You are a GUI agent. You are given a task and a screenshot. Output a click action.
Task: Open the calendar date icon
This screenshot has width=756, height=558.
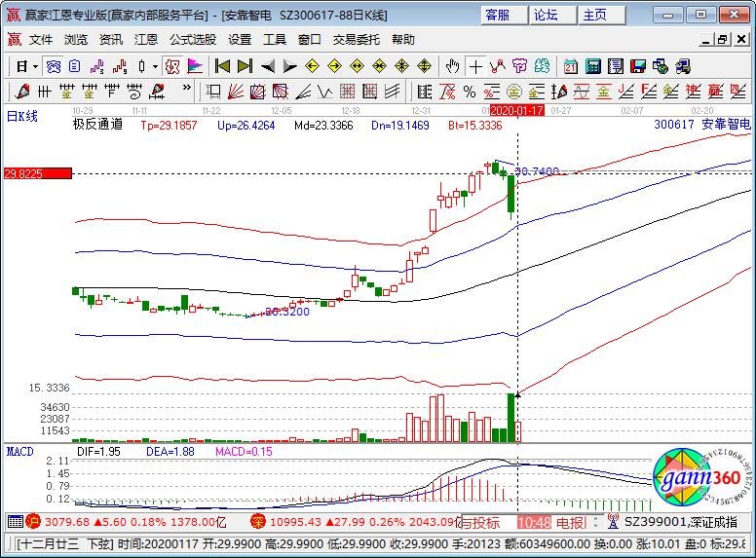click(570, 66)
